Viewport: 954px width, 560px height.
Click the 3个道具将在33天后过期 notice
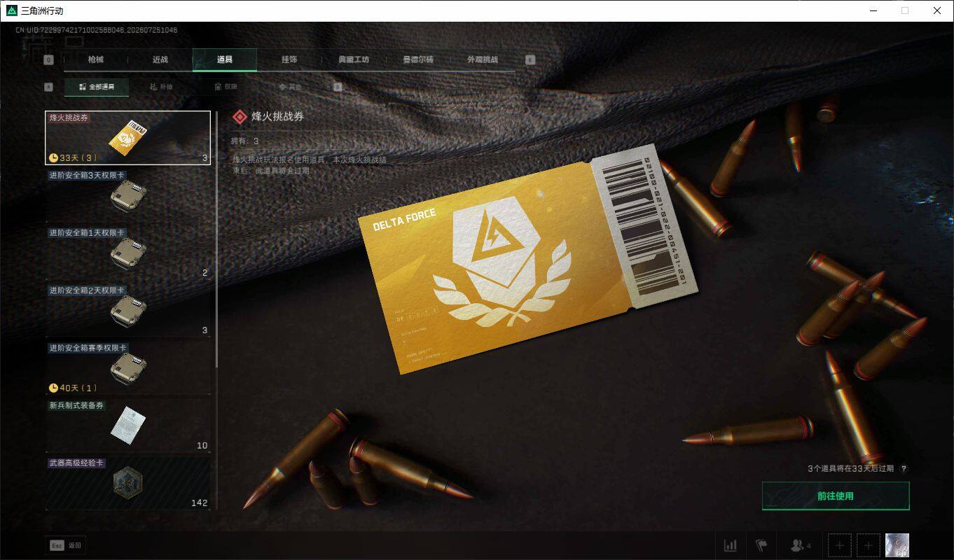point(850,469)
